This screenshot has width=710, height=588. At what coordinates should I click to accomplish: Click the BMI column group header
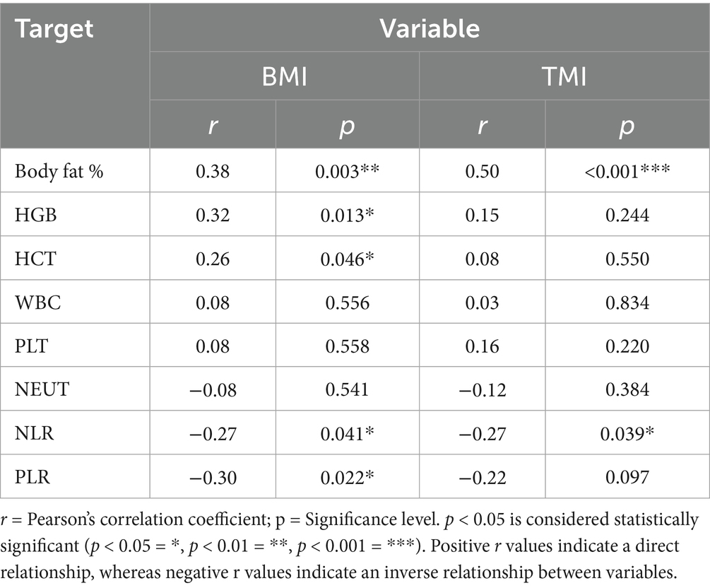(x=284, y=76)
